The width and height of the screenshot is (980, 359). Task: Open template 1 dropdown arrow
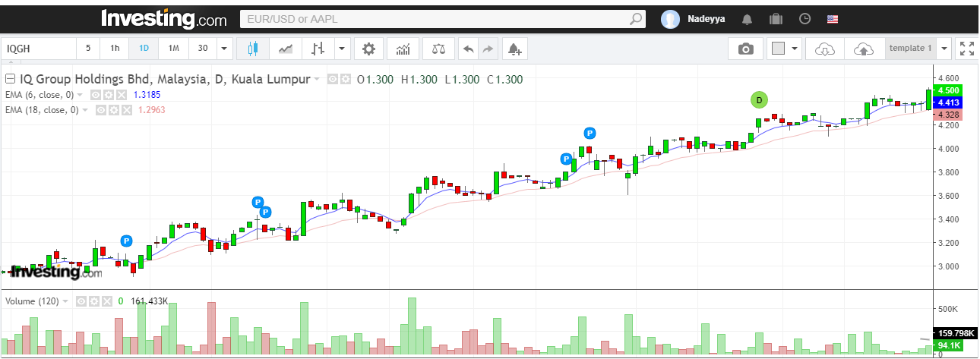[x=944, y=49]
